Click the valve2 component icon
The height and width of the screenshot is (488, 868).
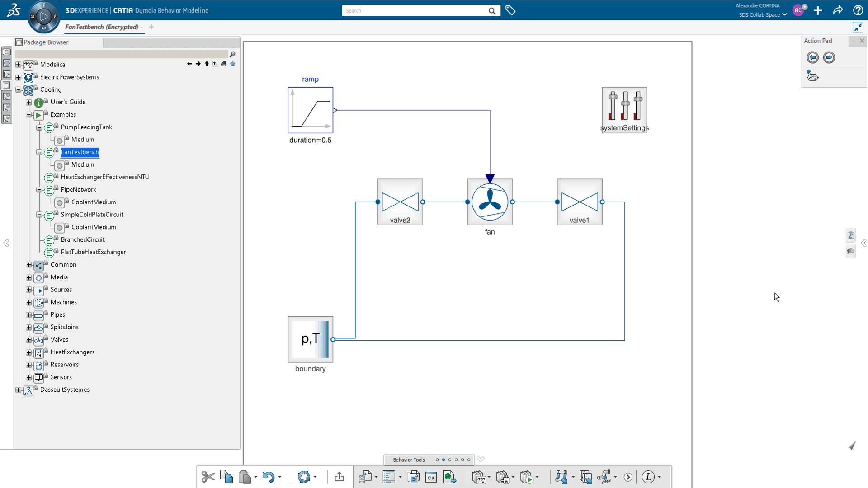[x=400, y=202]
